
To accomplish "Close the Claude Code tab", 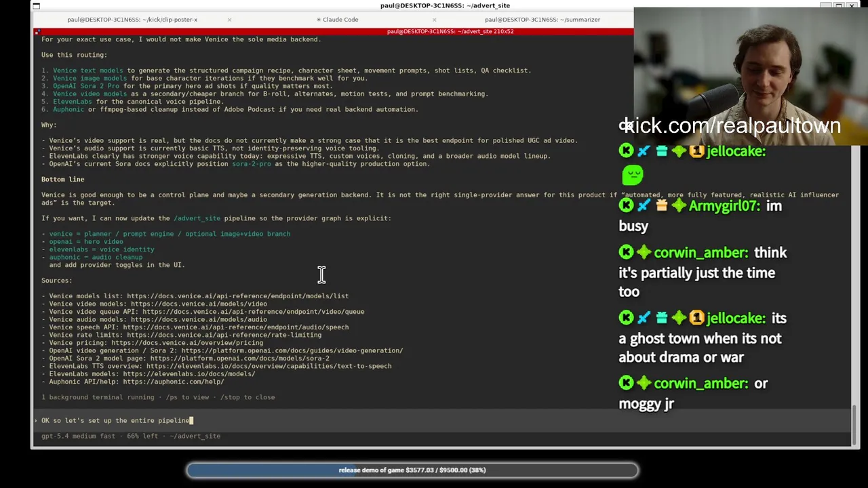I will click(x=434, y=20).
